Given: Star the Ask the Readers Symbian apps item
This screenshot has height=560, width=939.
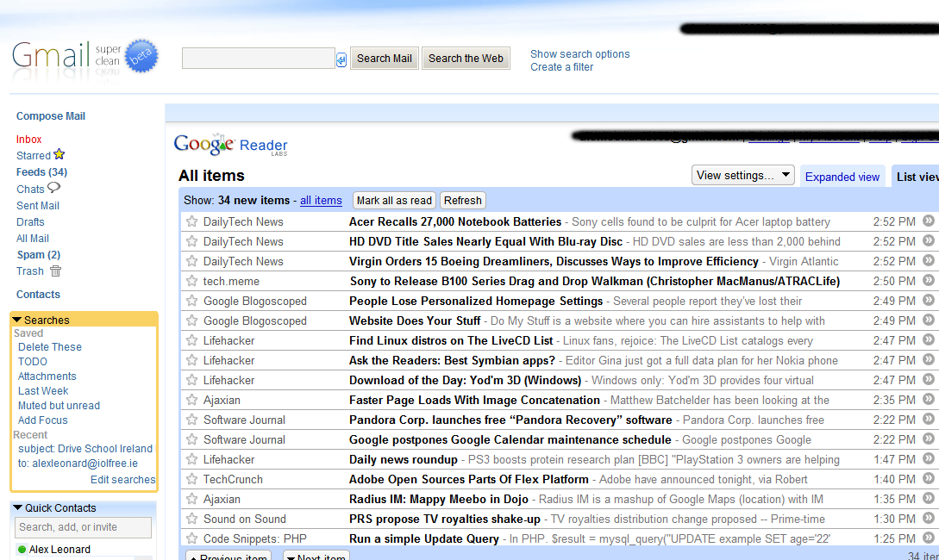Looking at the screenshot, I should coord(191,360).
